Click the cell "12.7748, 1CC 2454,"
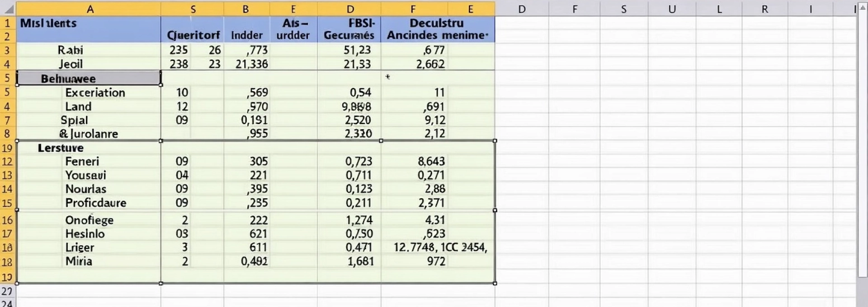 (x=440, y=247)
